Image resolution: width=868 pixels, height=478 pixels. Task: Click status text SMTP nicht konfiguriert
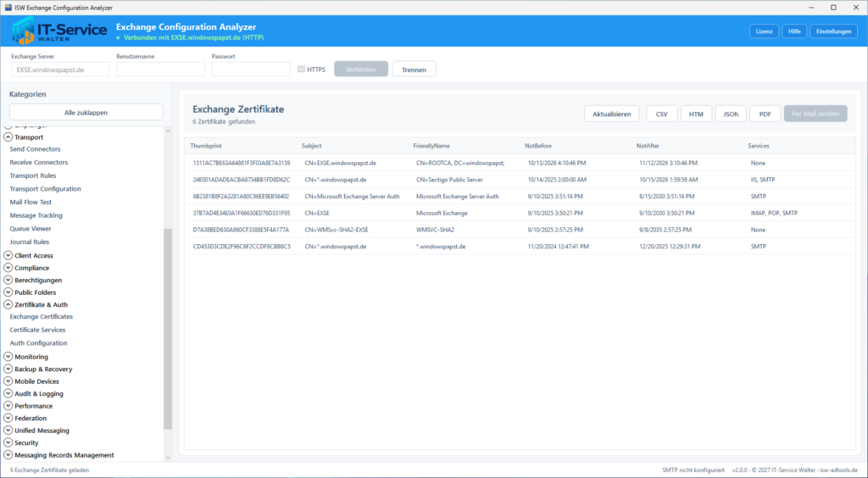[x=693, y=470]
